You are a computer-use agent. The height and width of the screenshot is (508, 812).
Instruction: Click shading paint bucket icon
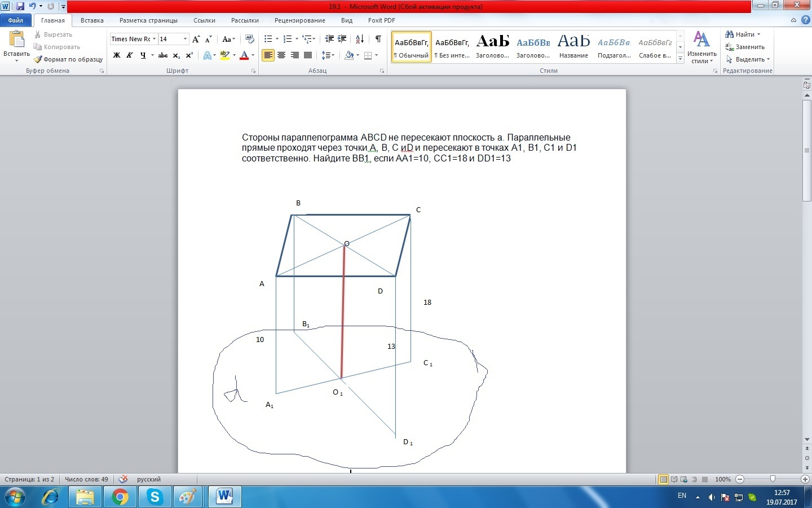coord(349,55)
